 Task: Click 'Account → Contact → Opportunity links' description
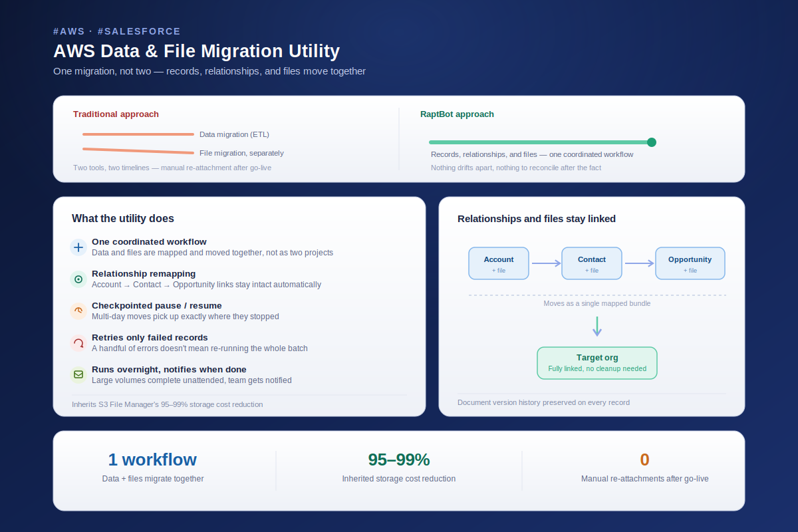pyautogui.click(x=206, y=285)
